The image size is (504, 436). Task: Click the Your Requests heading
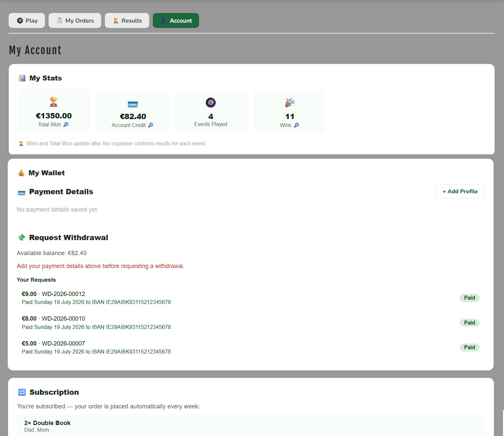click(36, 280)
